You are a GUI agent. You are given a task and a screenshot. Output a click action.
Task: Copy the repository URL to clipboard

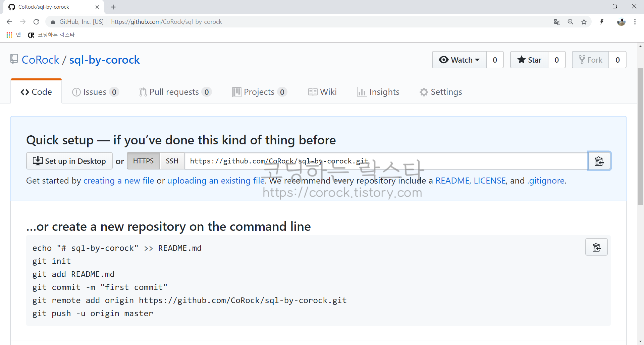(x=599, y=161)
